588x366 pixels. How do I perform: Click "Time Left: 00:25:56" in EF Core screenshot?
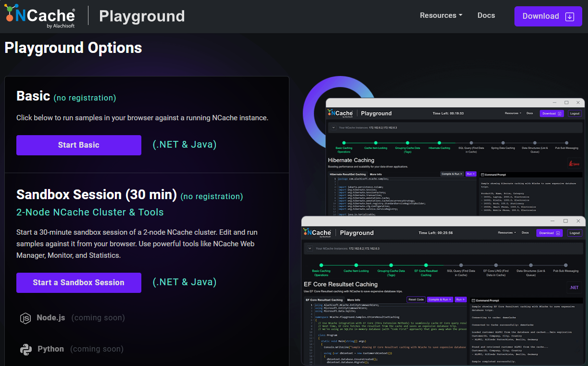[x=436, y=233]
